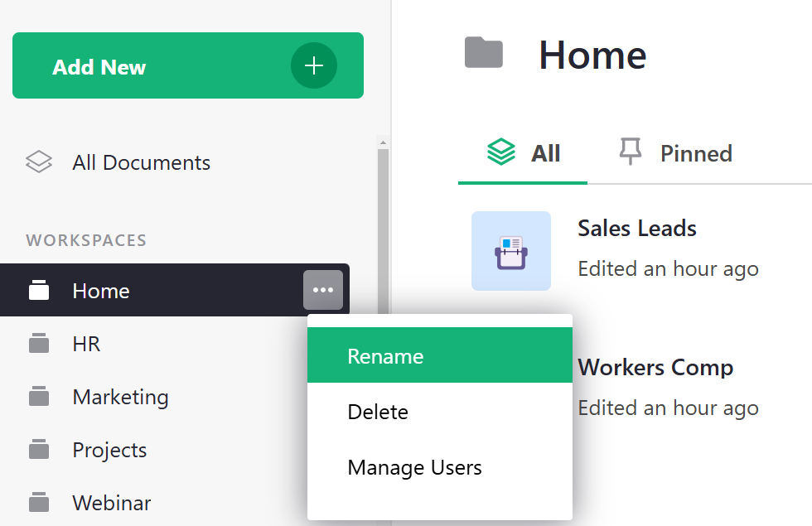Click the HR workspace briefcase icon
Image resolution: width=812 pixels, height=526 pixels.
[39, 343]
